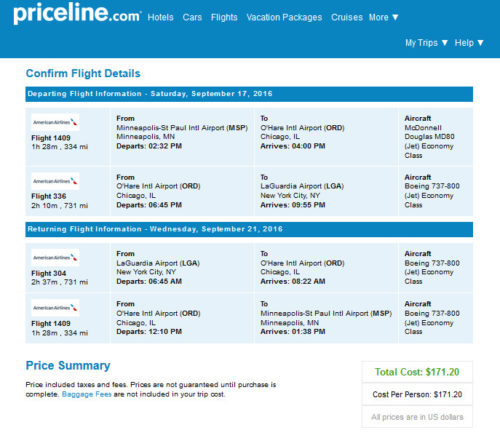Open the Help dropdown
Viewport: 500px width, 446px height.
point(469,43)
